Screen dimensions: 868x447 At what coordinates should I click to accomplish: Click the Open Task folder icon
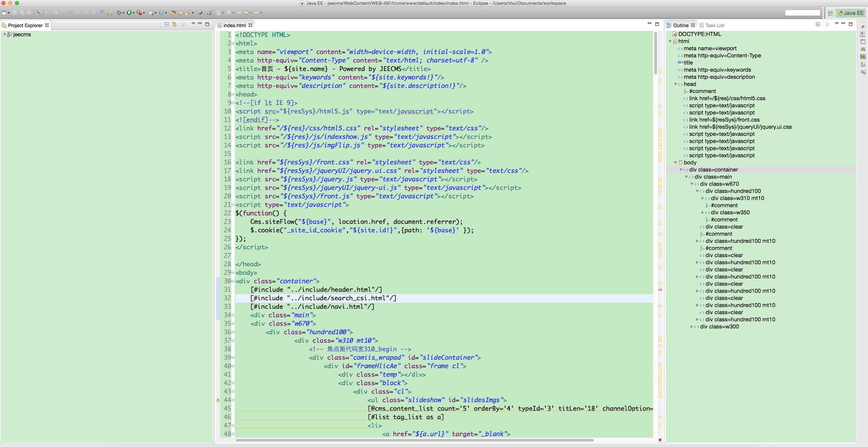click(x=180, y=13)
